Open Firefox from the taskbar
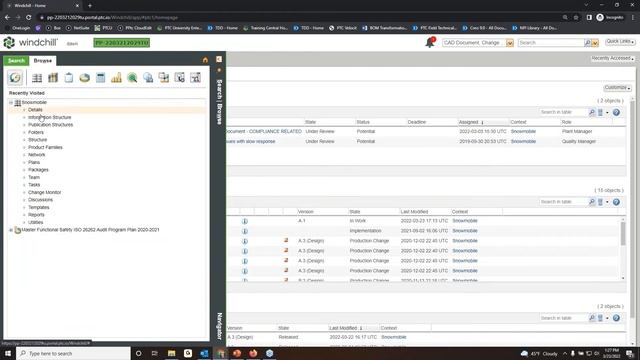The image size is (640, 360). pos(253,353)
